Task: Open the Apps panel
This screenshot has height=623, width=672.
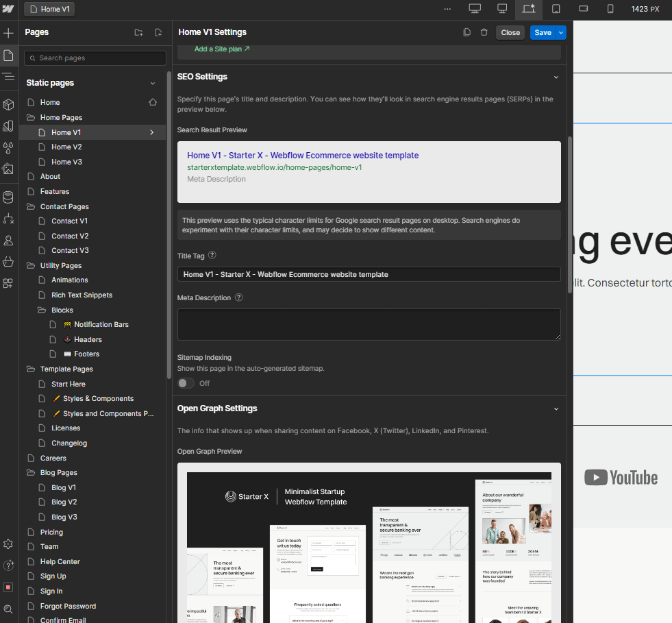Action: [8, 282]
